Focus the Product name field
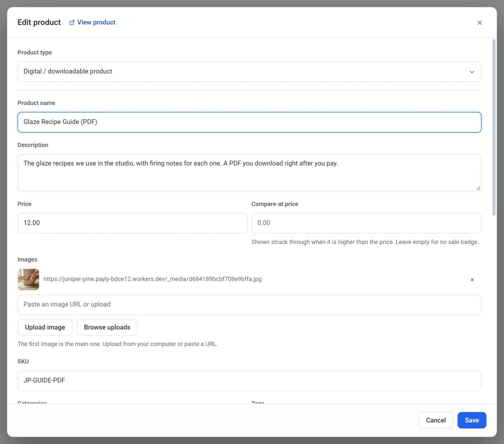Screen dimensions: 504x444 249,122
